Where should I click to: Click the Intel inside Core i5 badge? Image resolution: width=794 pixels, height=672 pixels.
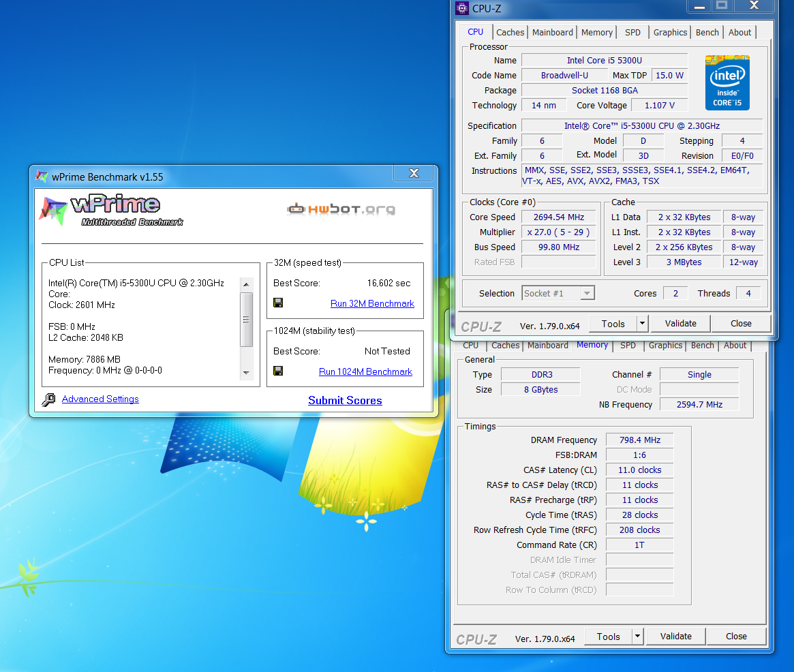click(727, 82)
